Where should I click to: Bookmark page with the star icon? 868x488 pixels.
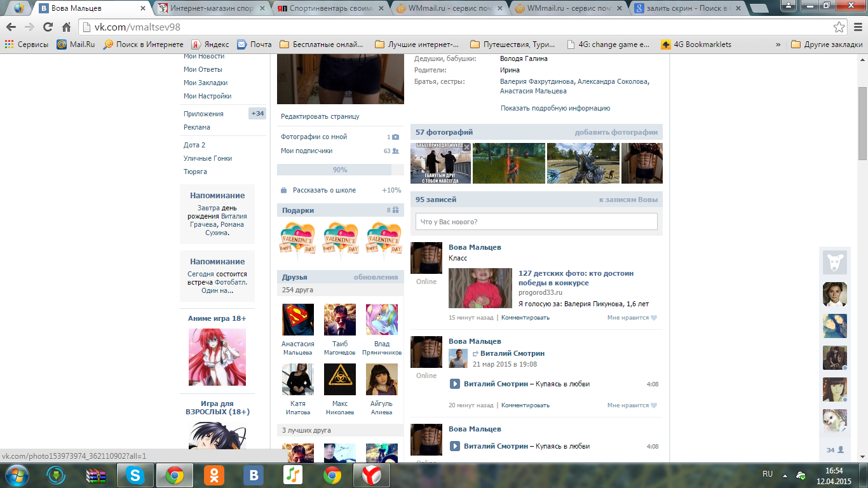pyautogui.click(x=839, y=27)
